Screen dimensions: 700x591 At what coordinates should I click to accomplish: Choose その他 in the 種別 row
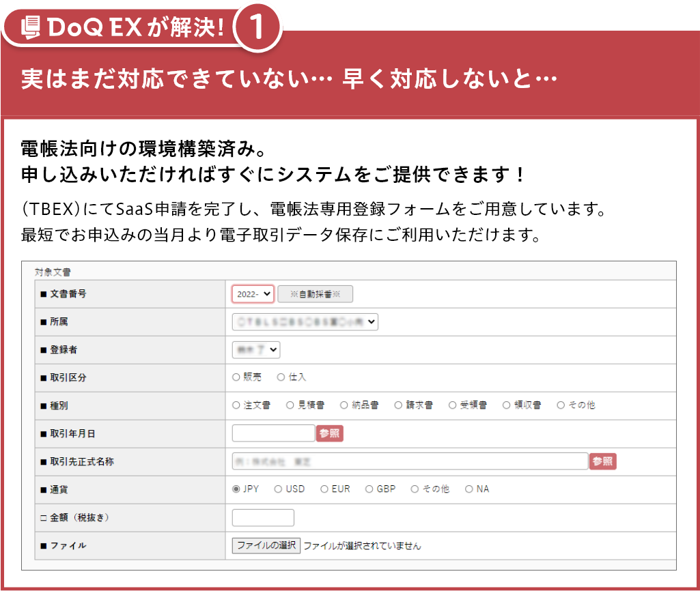click(561, 405)
